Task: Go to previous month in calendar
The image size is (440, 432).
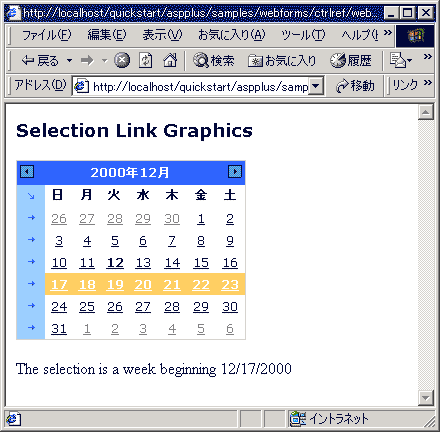Action: pyautogui.click(x=27, y=172)
